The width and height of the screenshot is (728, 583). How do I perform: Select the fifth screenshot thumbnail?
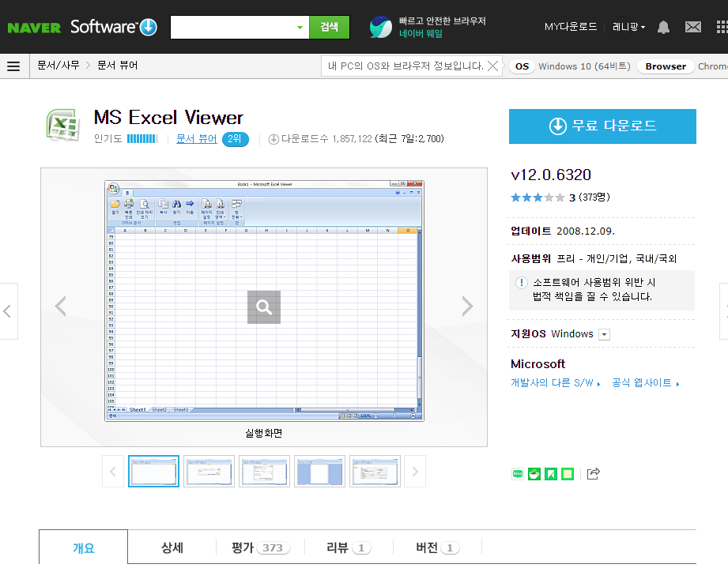coord(375,471)
